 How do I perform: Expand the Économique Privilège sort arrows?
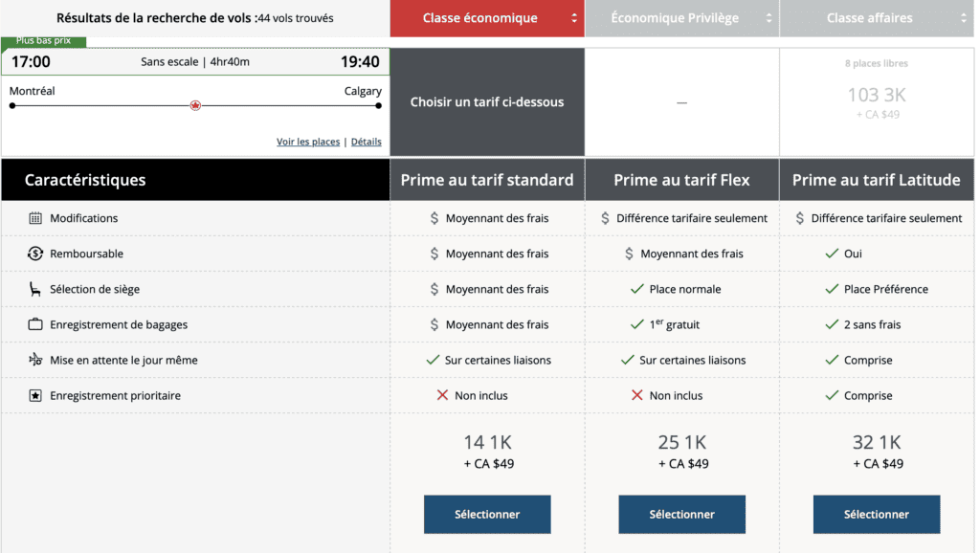(768, 18)
